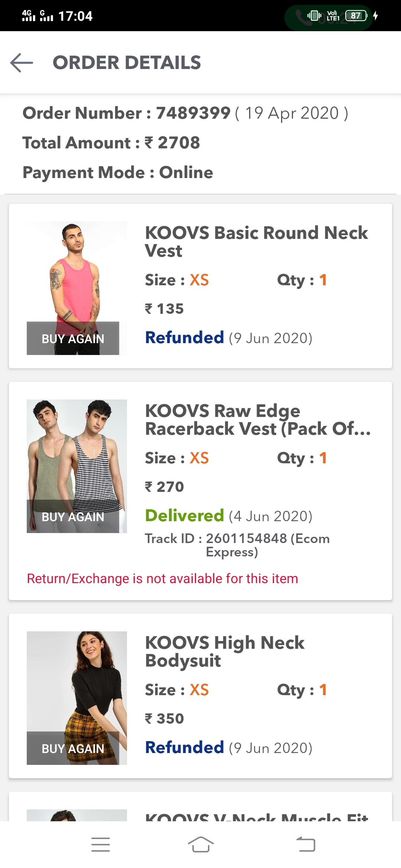401x868 pixels.
Task: Open the pink Round Neck Vest product image
Action: (77, 274)
